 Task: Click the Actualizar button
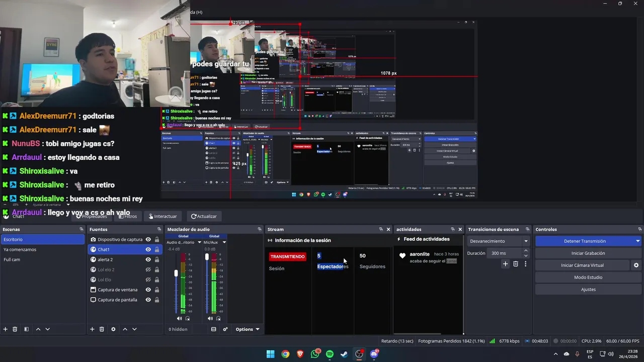pyautogui.click(x=204, y=216)
